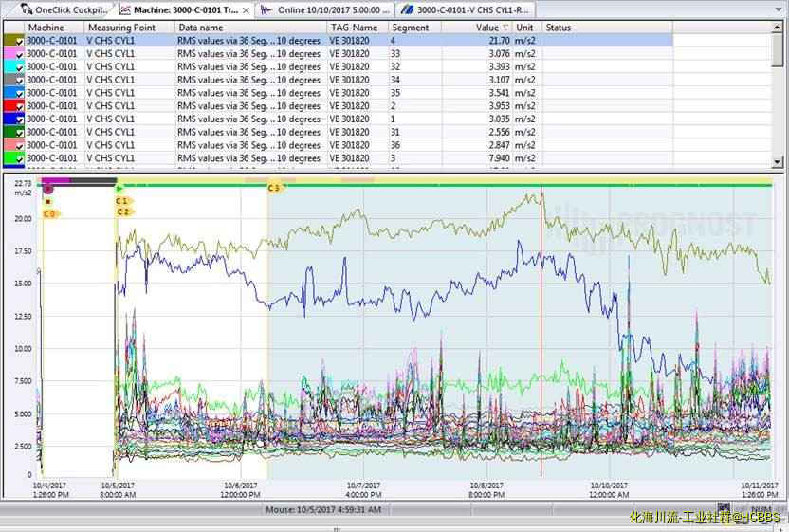Image resolution: width=789 pixels, height=532 pixels.
Task: Select the C2 chart marker
Action: pos(124,211)
